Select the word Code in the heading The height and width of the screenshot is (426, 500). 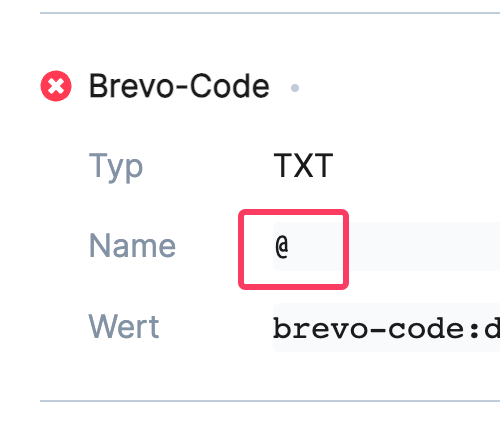[x=230, y=86]
